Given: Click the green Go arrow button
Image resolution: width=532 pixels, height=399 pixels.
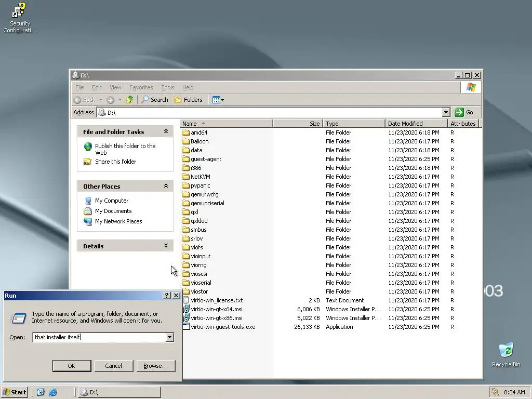Looking at the screenshot, I should pos(459,112).
